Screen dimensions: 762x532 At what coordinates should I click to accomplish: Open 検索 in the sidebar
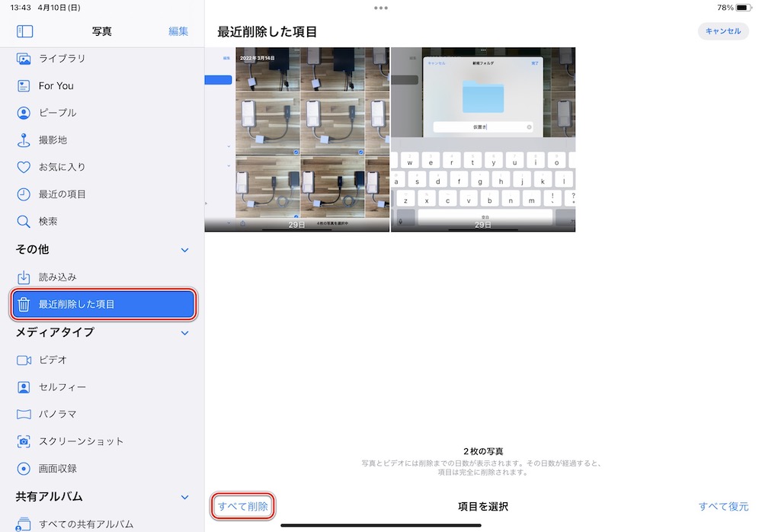102,222
